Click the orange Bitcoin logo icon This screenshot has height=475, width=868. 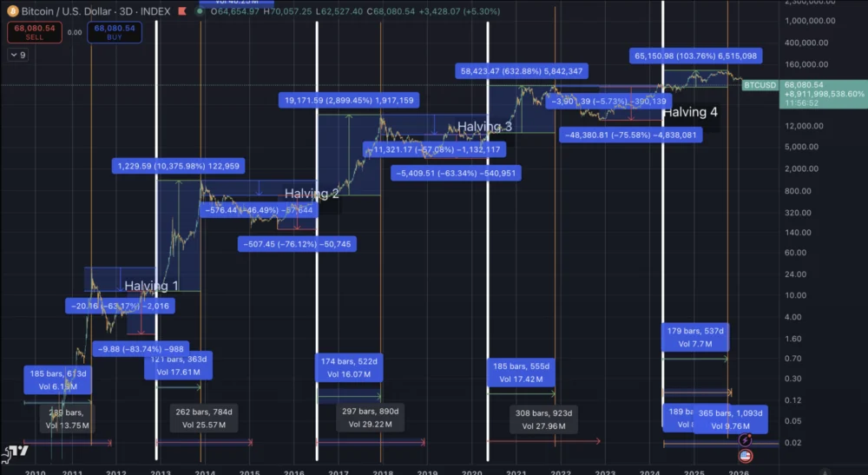tap(12, 11)
